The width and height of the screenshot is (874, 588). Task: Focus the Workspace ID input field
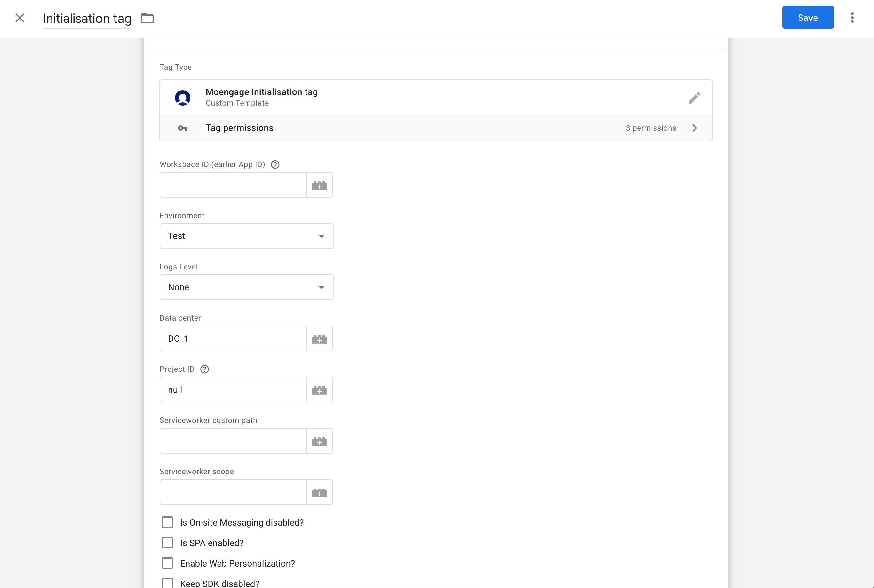233,185
